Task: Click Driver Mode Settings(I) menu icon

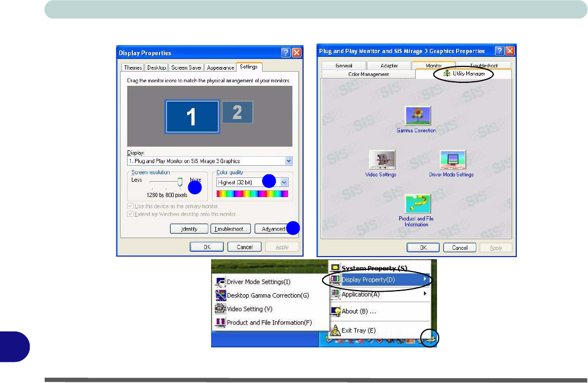Action: [220, 282]
